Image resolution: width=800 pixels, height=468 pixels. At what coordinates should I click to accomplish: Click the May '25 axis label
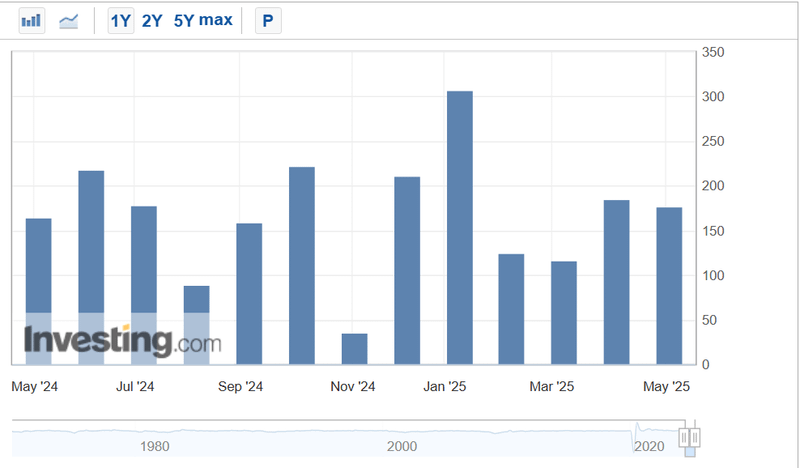coord(666,386)
